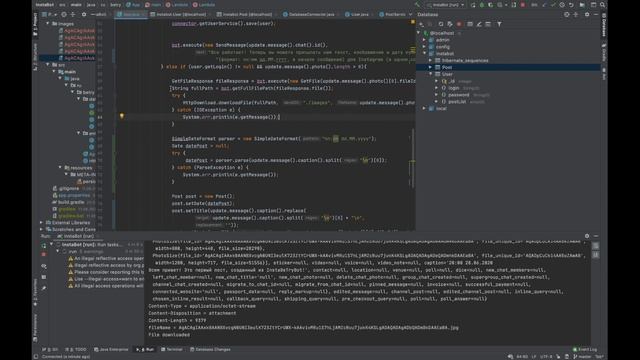The height and width of the screenshot is (360, 640).
Task: Collapse the instabot schema node
Action: coord(424,53)
